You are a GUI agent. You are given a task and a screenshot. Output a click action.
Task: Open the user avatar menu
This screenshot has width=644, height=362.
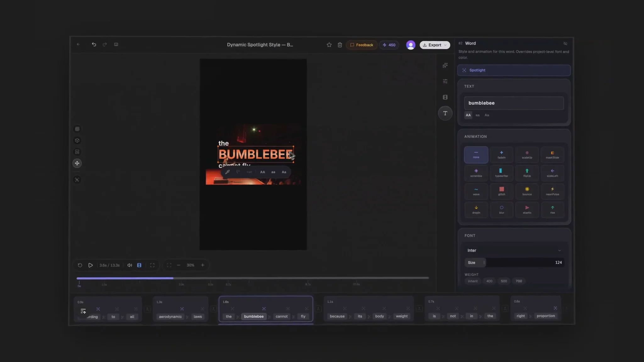[411, 45]
